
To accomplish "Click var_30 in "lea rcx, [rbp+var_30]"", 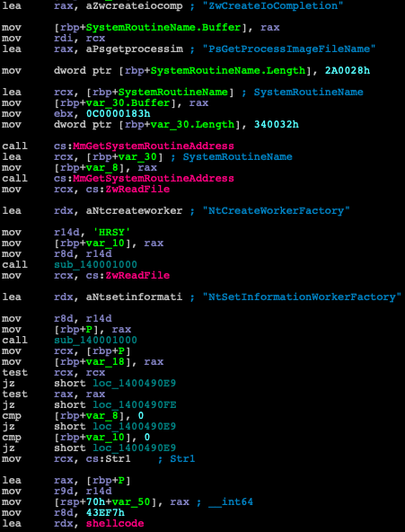I will (x=137, y=156).
